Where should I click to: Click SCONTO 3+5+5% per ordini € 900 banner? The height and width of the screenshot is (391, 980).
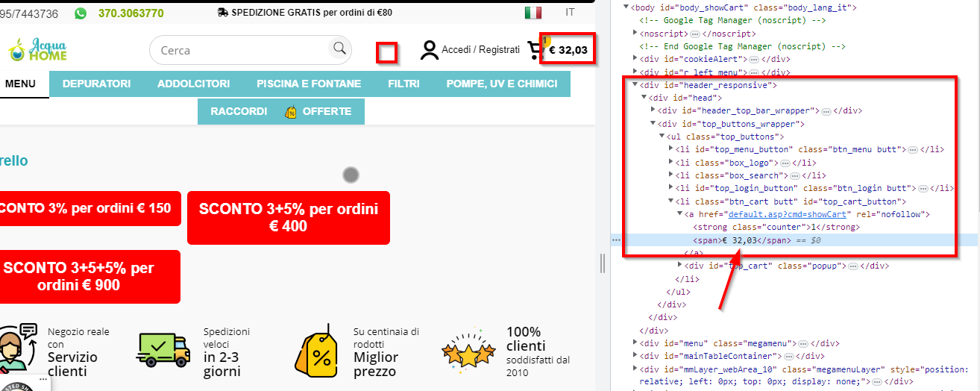click(x=89, y=276)
